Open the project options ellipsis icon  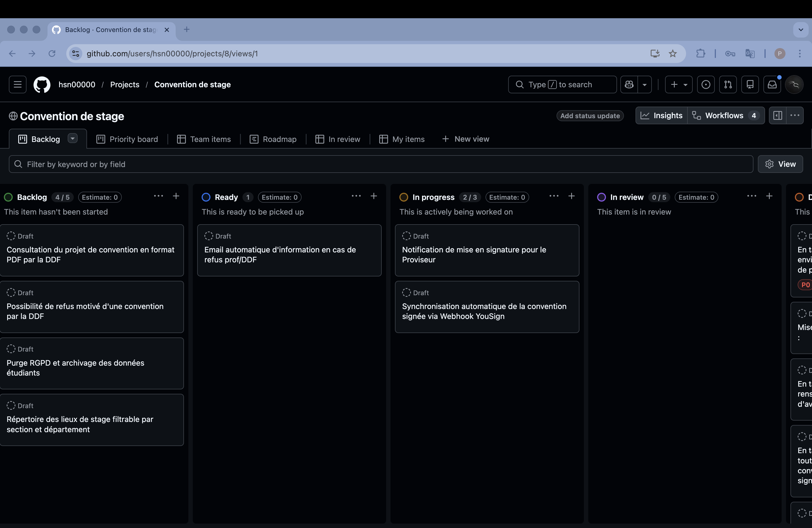795,116
